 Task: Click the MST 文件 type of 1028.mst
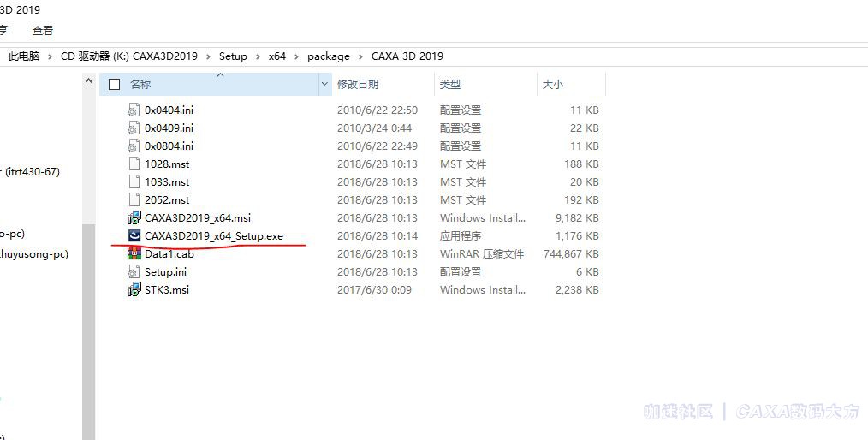point(463,164)
